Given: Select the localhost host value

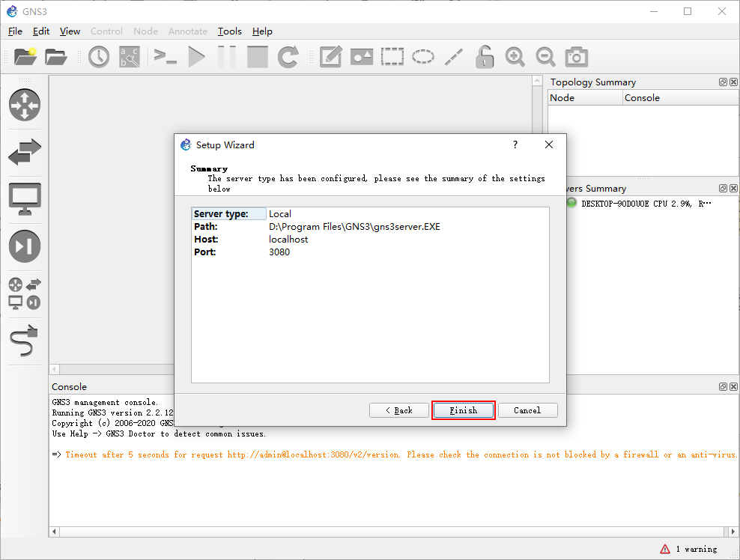Looking at the screenshot, I should click(288, 239).
